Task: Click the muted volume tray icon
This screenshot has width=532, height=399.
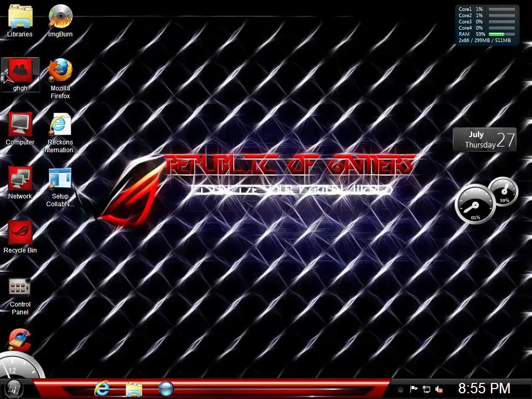Action: click(439, 389)
